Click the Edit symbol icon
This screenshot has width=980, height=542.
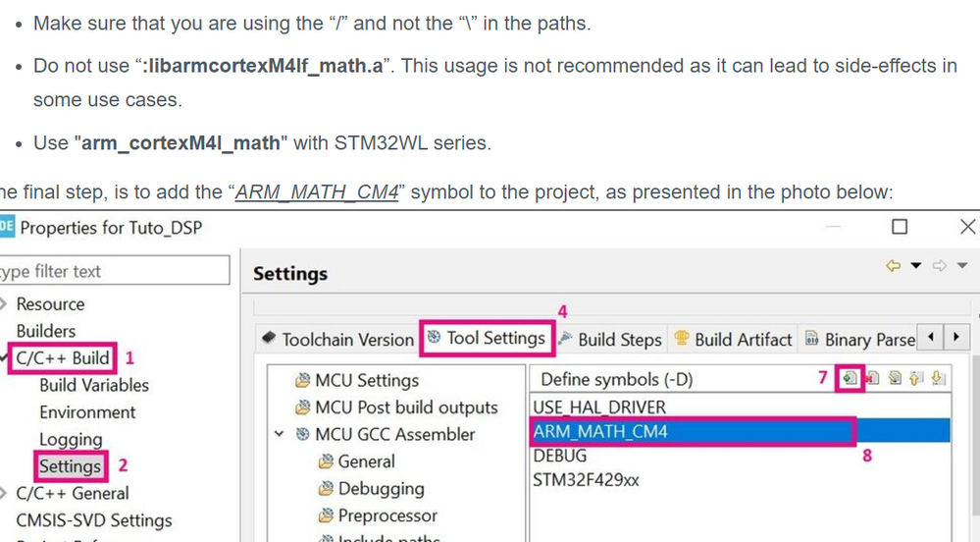(894, 379)
